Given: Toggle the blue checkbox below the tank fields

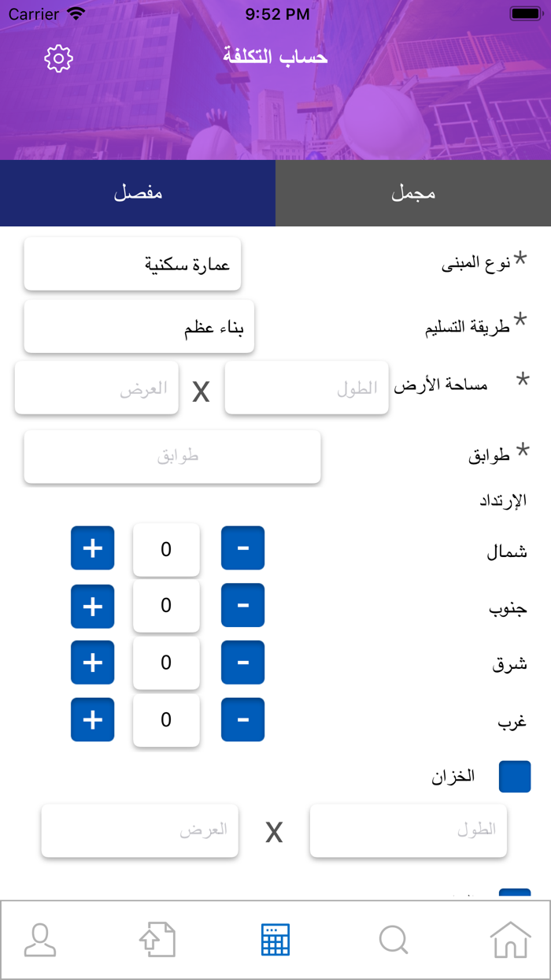Looking at the screenshot, I should [x=516, y=893].
